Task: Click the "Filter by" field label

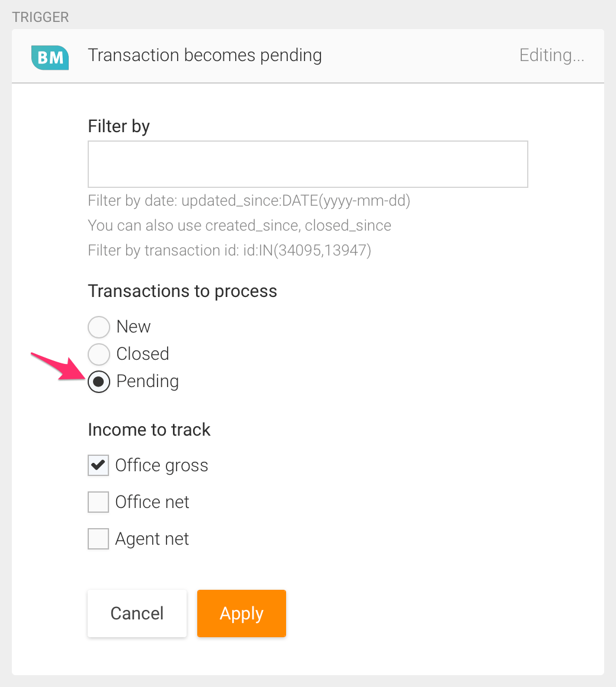Action: pos(118,126)
